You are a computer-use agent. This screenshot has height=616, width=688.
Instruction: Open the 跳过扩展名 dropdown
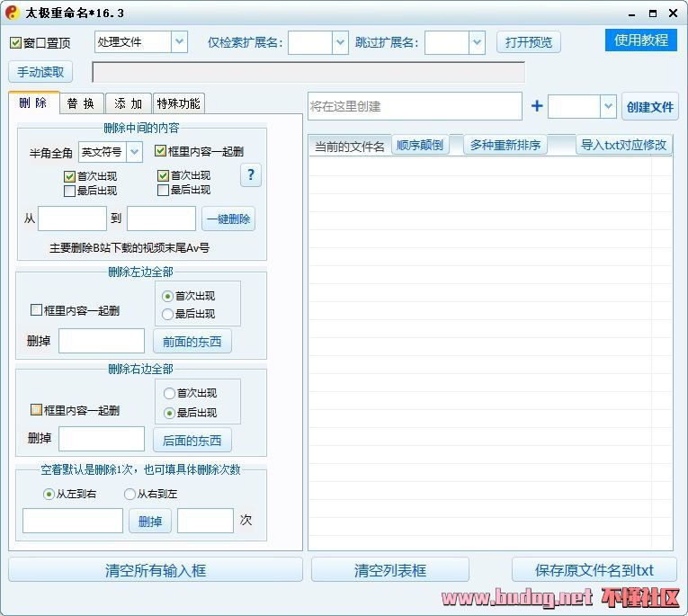pos(477,42)
